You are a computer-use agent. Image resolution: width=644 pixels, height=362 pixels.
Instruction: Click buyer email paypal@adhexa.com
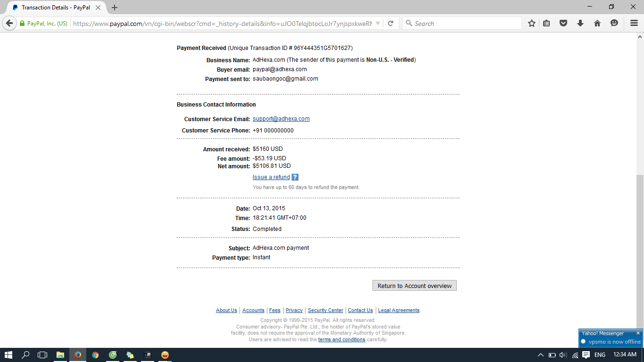280,69
